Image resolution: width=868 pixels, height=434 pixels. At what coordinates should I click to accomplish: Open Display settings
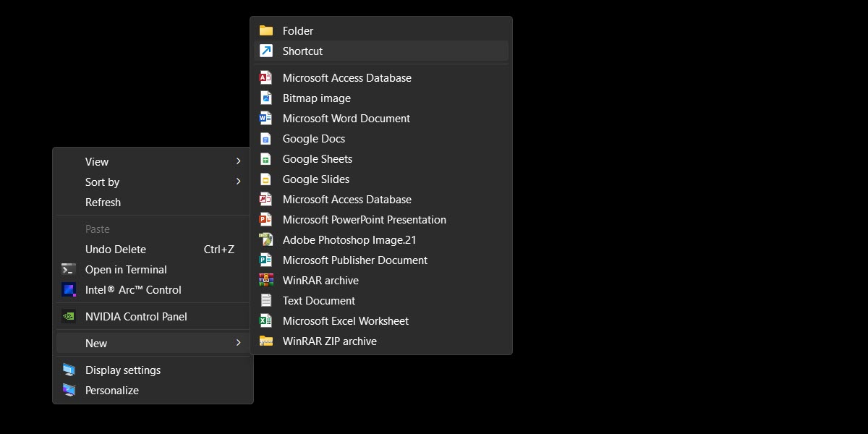tap(122, 370)
